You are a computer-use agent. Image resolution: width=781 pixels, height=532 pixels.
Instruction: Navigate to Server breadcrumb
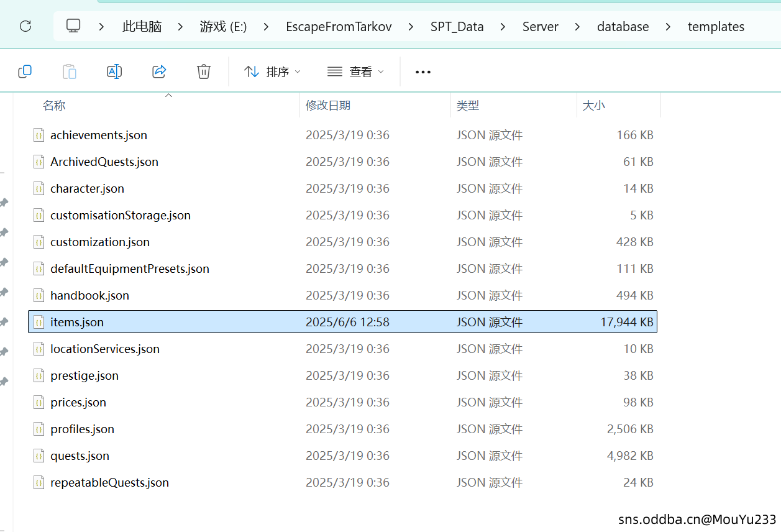tap(540, 27)
